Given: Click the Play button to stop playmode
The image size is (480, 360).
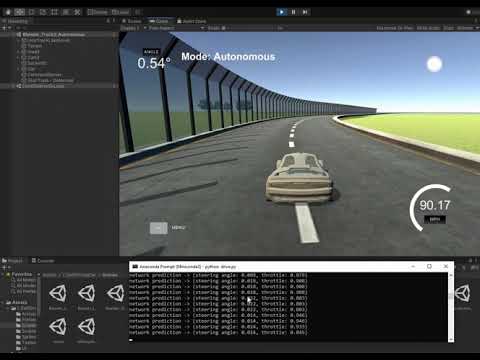Looking at the screenshot, I should [x=282, y=12].
